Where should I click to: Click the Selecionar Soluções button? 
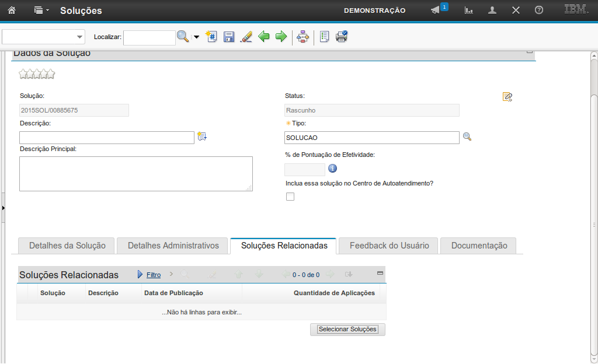(347, 330)
